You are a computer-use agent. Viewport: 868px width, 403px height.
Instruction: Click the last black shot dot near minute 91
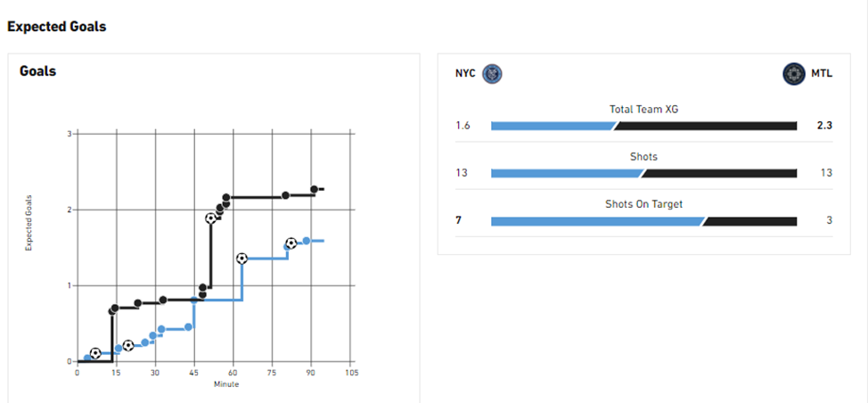tap(314, 189)
